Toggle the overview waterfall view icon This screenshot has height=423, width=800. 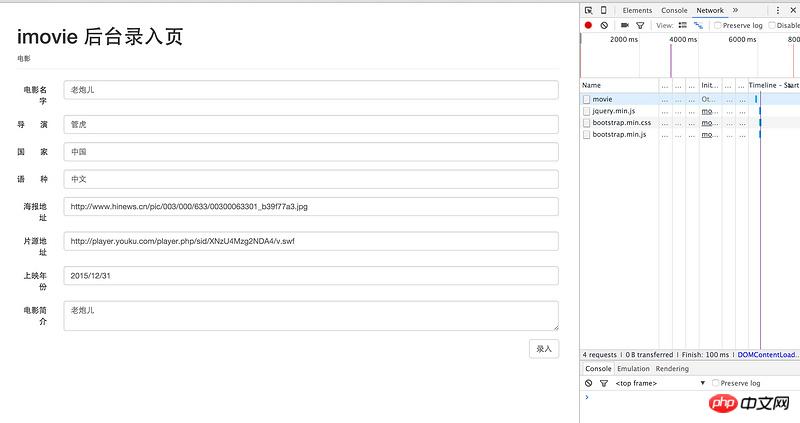tap(698, 25)
